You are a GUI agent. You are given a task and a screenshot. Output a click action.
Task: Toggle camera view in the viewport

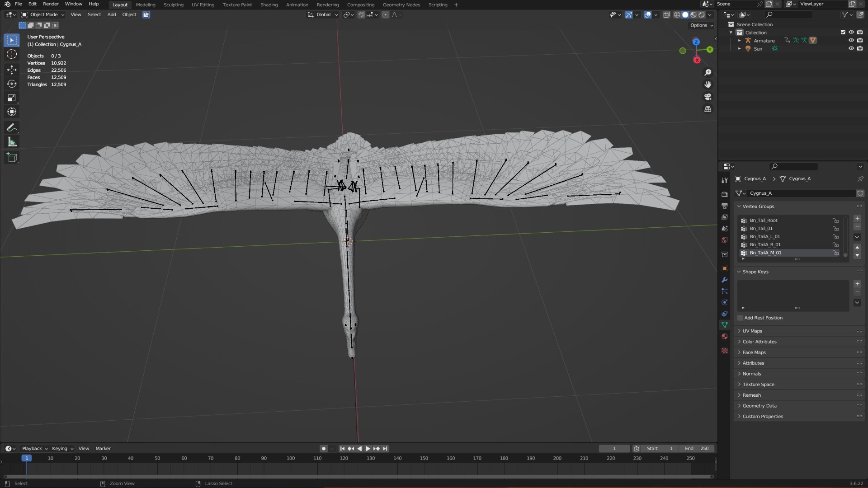pos(708,97)
